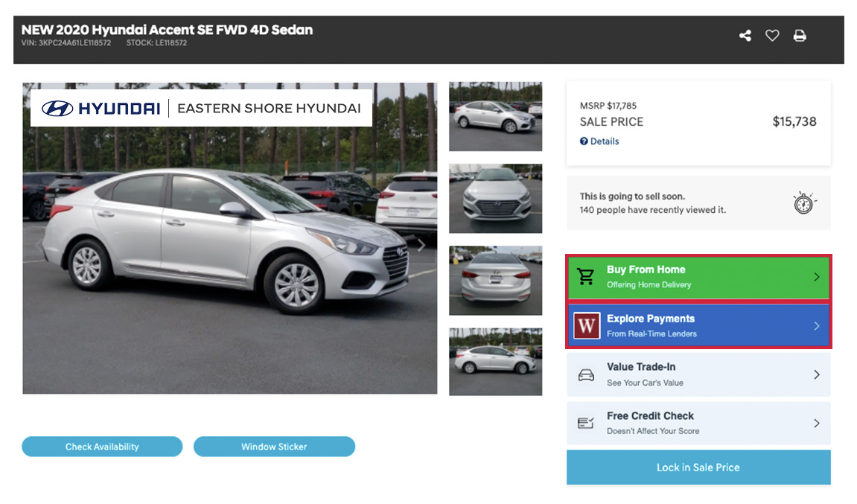Image resolution: width=857 pixels, height=504 pixels.
Task: Click Check Availability button
Action: (x=102, y=447)
